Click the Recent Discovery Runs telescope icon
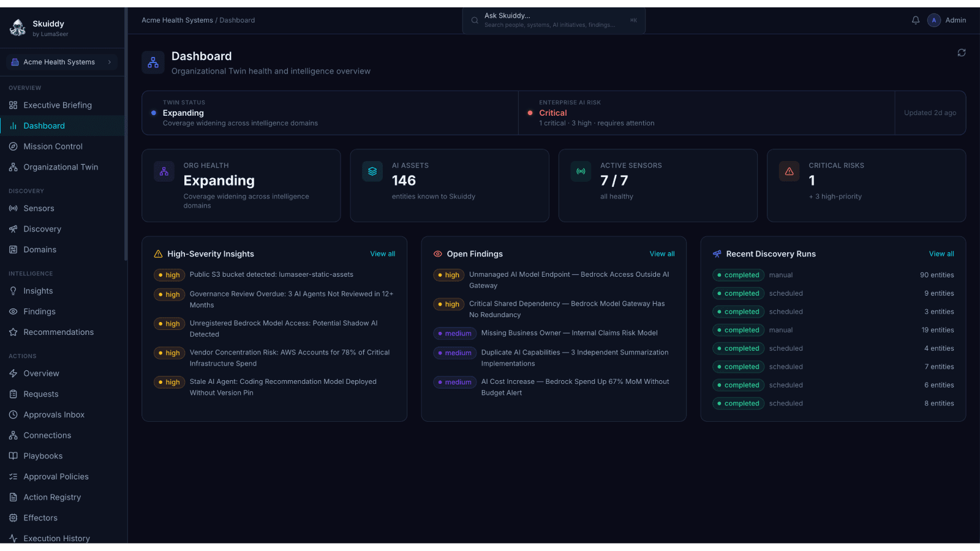This screenshot has height=551, width=980. [717, 254]
